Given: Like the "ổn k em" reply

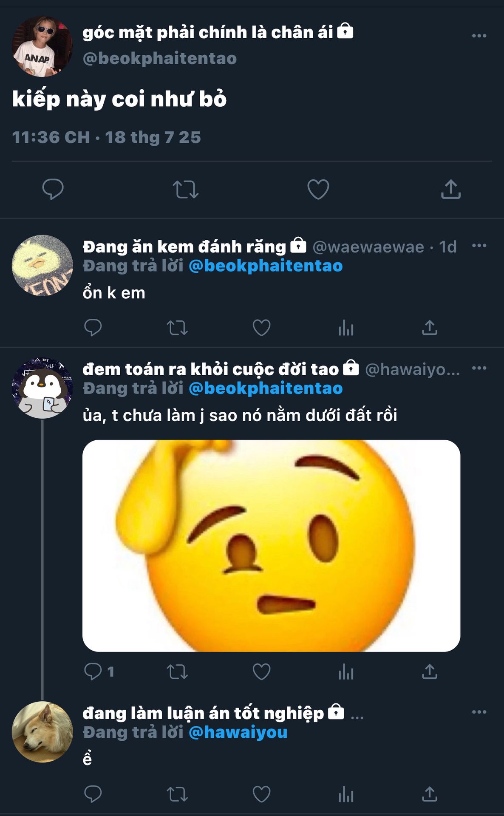Looking at the screenshot, I should [x=261, y=328].
